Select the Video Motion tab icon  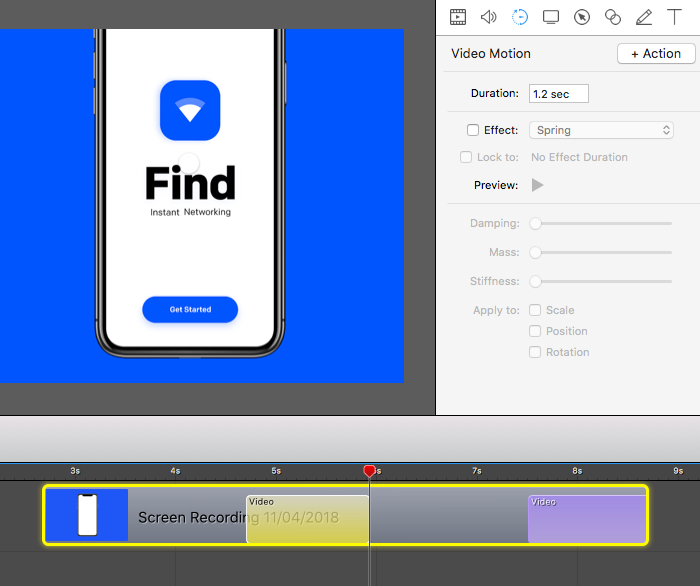[520, 17]
